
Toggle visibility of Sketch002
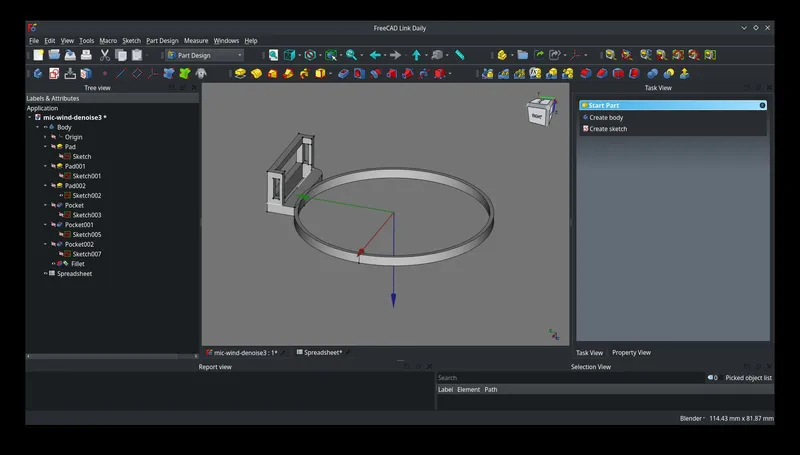61,195
